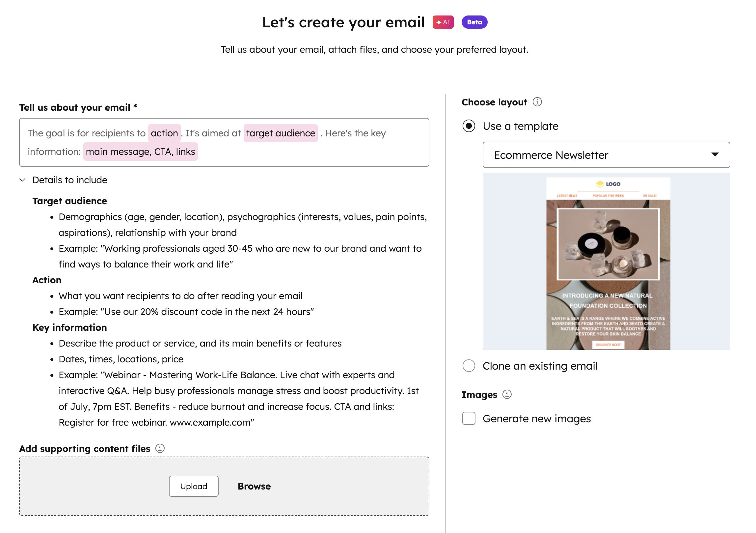Enable the Generate new images checkbox

469,418
